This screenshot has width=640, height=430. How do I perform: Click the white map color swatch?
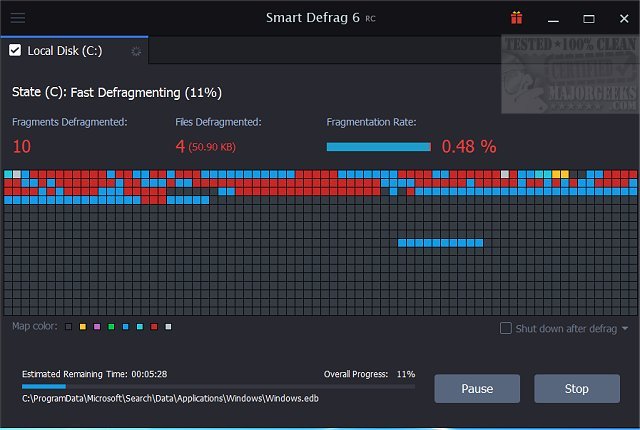tap(169, 327)
